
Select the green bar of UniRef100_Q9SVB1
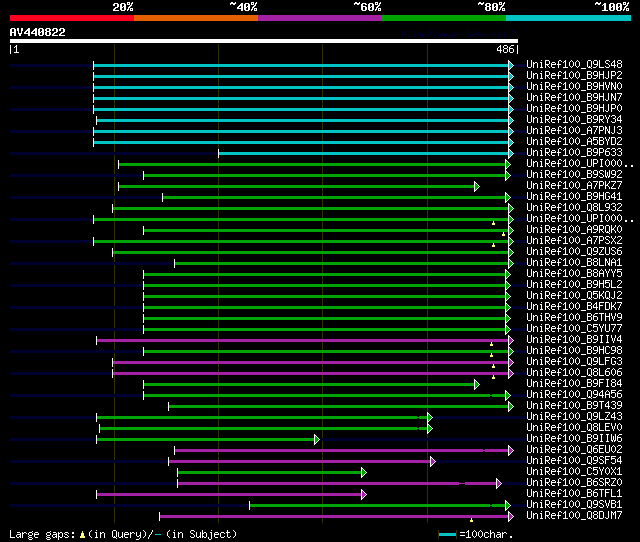click(x=378, y=506)
